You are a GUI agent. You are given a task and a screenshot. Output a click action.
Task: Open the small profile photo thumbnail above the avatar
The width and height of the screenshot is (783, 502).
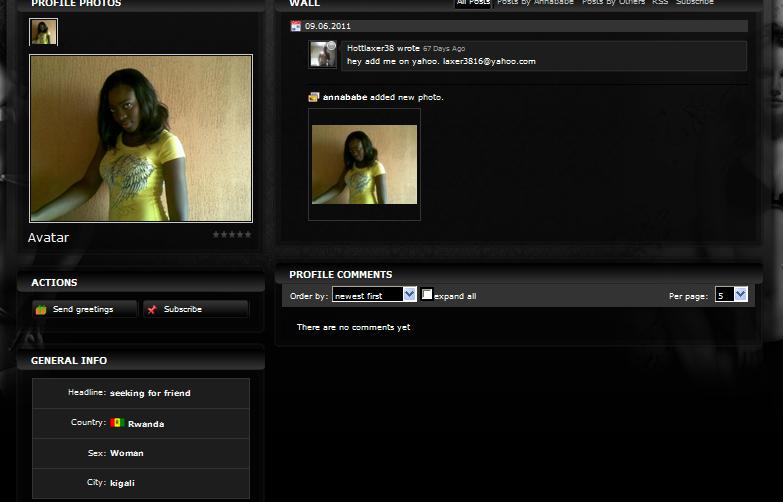point(43,32)
